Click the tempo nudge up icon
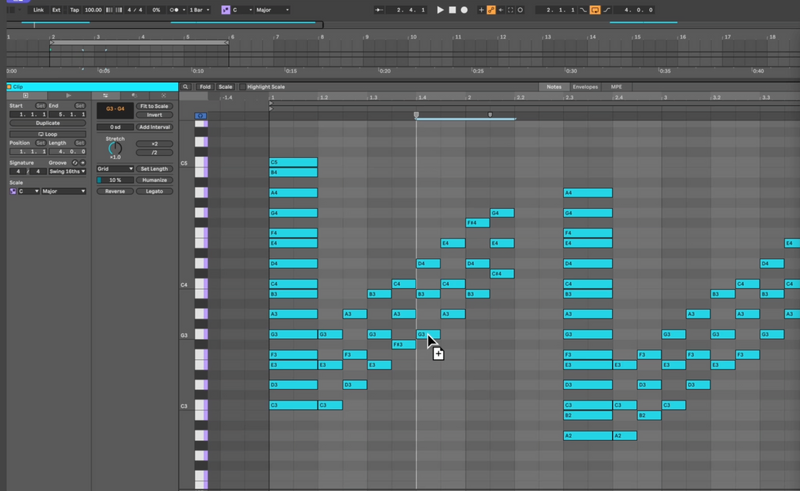The image size is (800, 491). (x=119, y=10)
